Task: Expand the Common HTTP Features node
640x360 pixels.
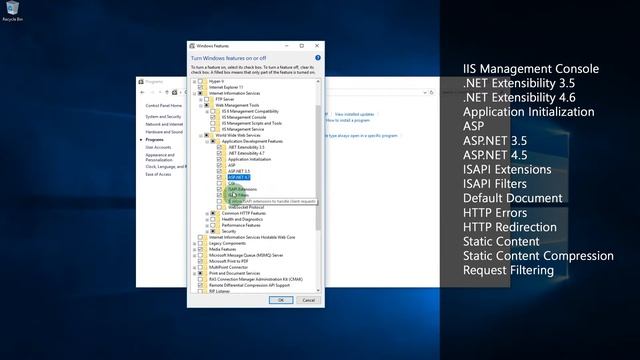Action: [207, 213]
